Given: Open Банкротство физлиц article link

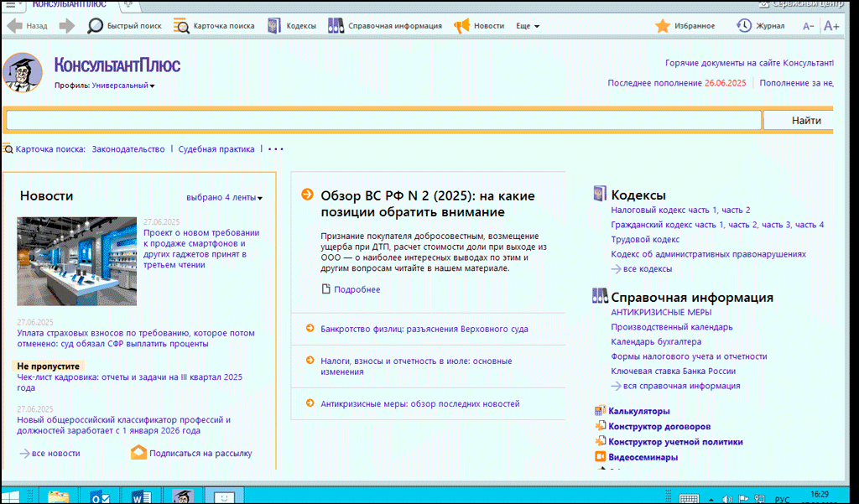Looking at the screenshot, I should click(424, 330).
